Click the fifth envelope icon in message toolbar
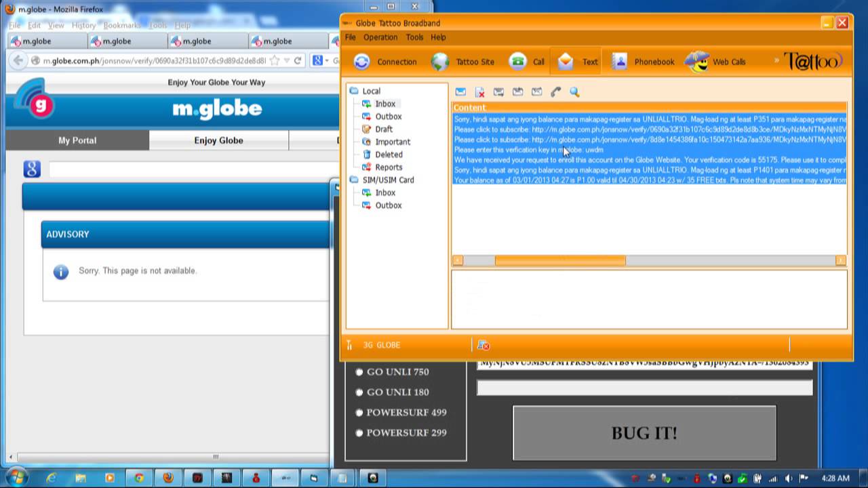This screenshot has width=868, height=488. tap(536, 91)
